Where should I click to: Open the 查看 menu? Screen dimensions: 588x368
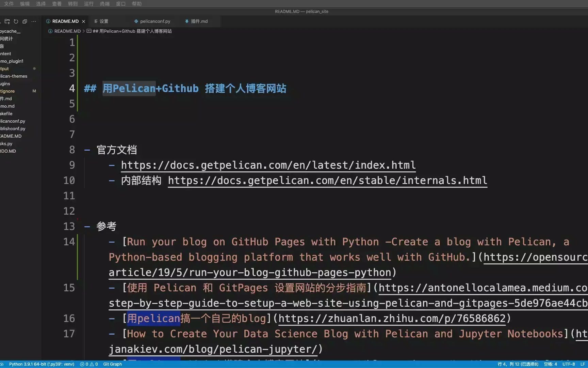click(57, 4)
